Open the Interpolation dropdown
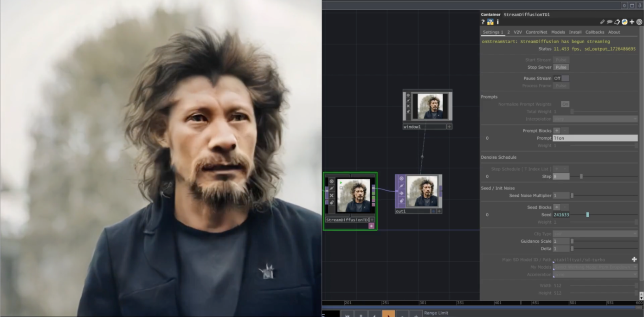The width and height of the screenshot is (644, 317). 595,119
